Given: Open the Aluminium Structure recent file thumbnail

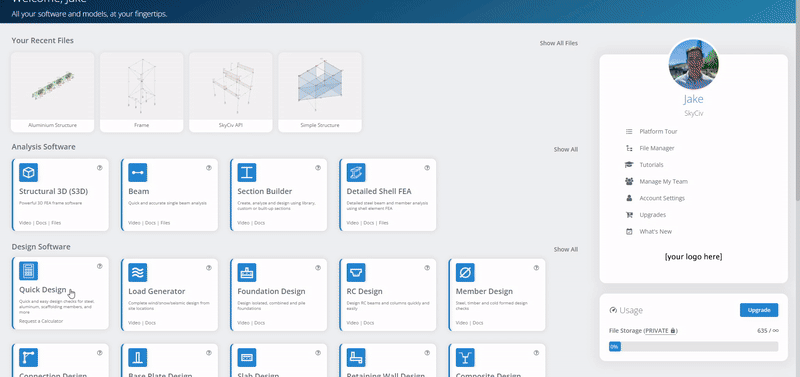Looking at the screenshot, I should pos(53,92).
